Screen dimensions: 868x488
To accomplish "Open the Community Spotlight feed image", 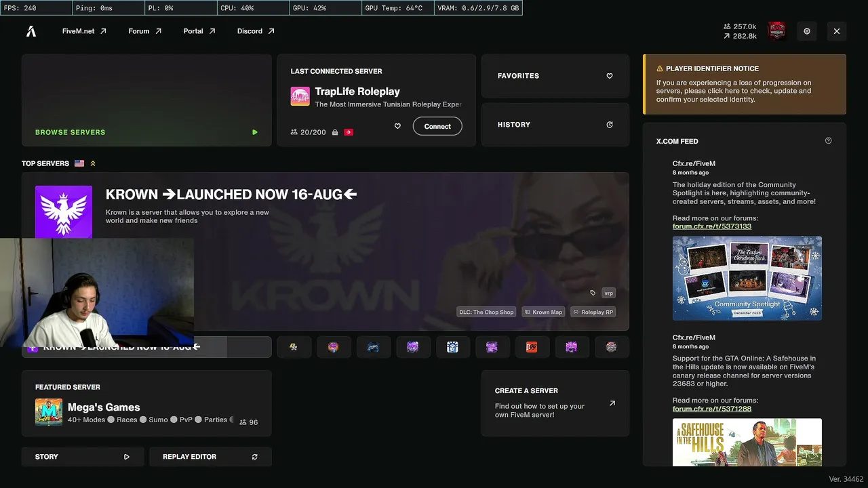I will [747, 278].
